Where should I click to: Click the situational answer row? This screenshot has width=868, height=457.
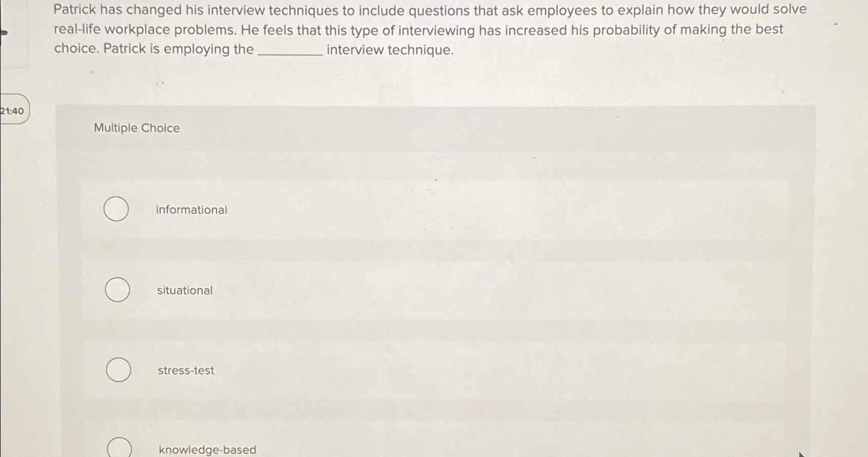(436, 290)
